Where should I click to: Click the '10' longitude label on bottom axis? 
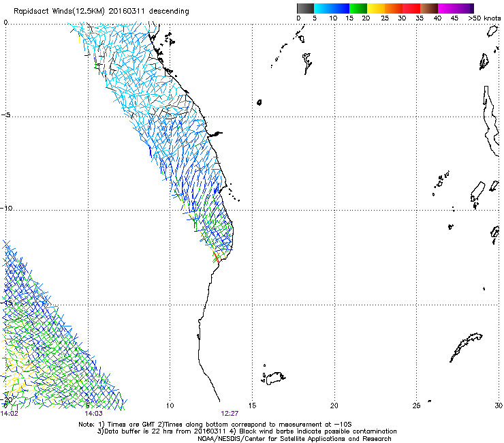point(170,406)
